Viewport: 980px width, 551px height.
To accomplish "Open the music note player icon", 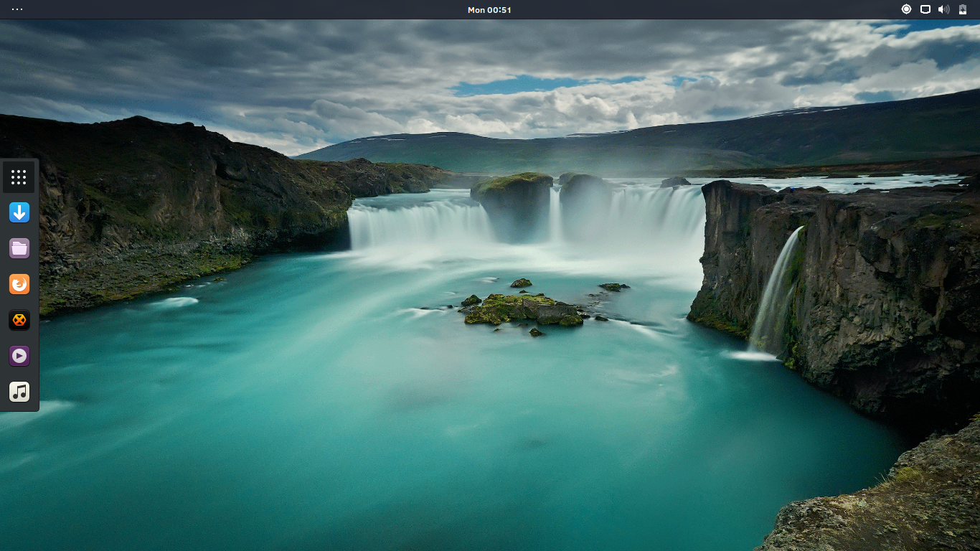I will tap(19, 392).
